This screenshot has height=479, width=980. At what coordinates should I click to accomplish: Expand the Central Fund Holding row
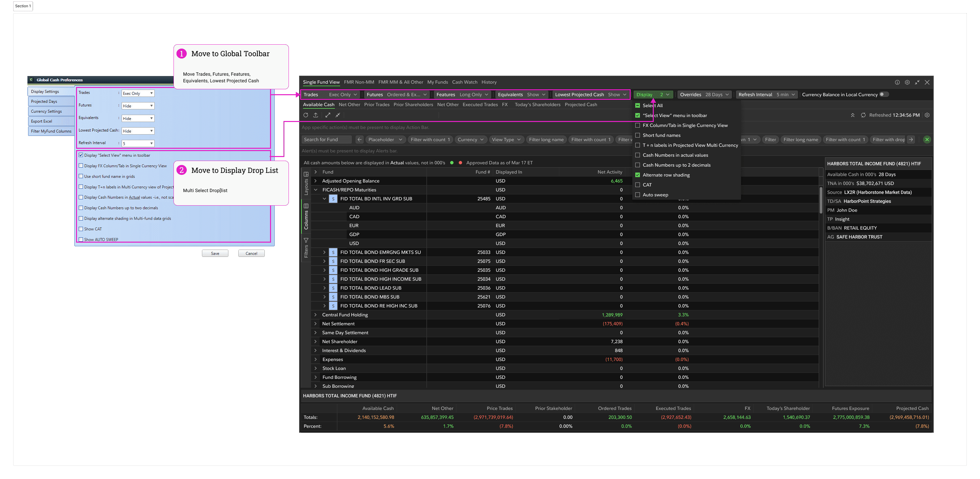click(315, 315)
